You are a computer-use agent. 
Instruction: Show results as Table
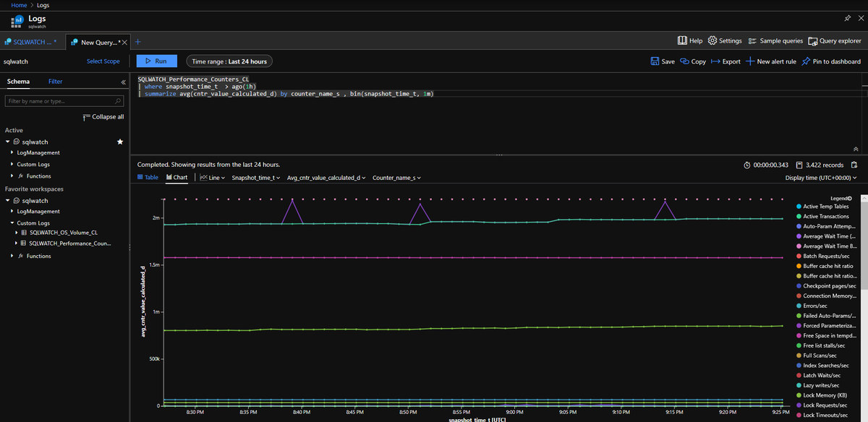(x=148, y=177)
